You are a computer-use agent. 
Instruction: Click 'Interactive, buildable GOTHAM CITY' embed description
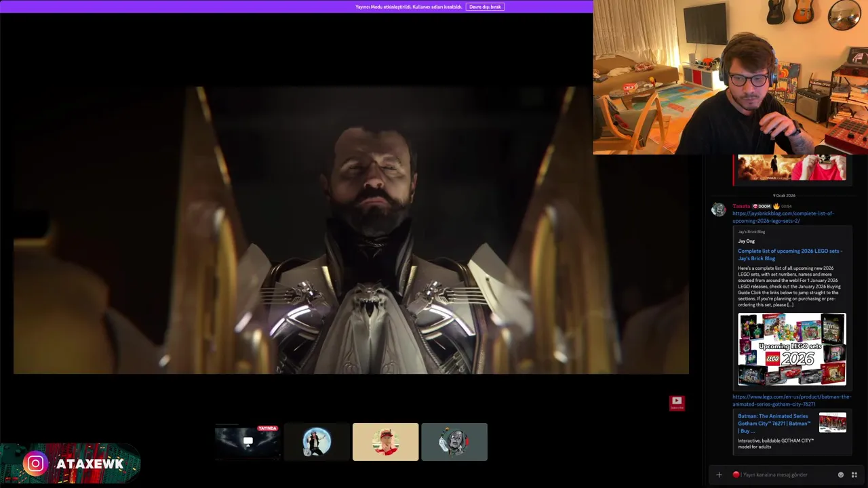776,443
